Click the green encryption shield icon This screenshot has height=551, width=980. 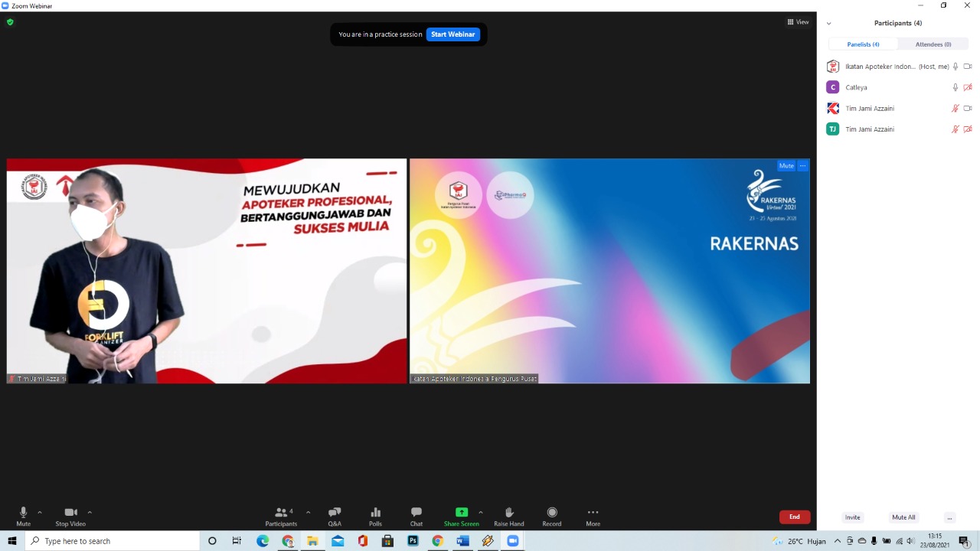coord(10,22)
